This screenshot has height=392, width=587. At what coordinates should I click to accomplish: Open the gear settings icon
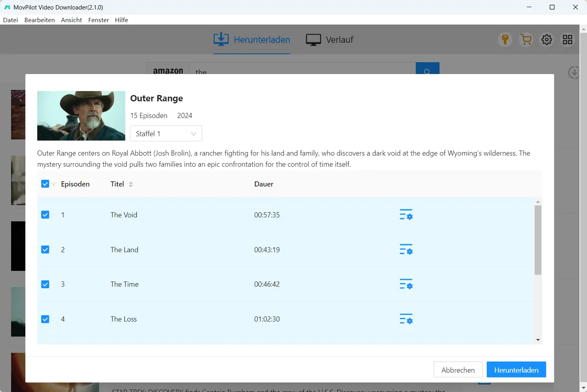pos(547,40)
